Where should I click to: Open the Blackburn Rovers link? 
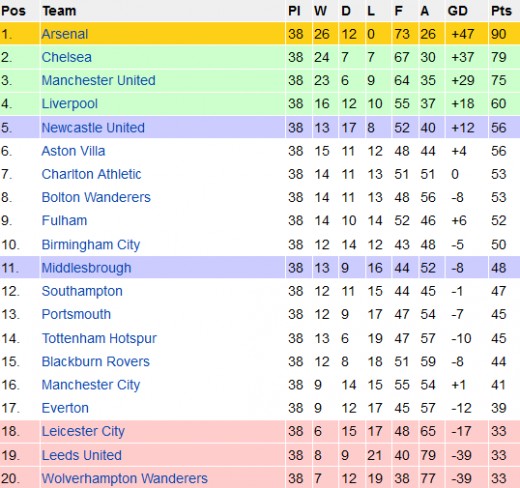[x=96, y=362]
